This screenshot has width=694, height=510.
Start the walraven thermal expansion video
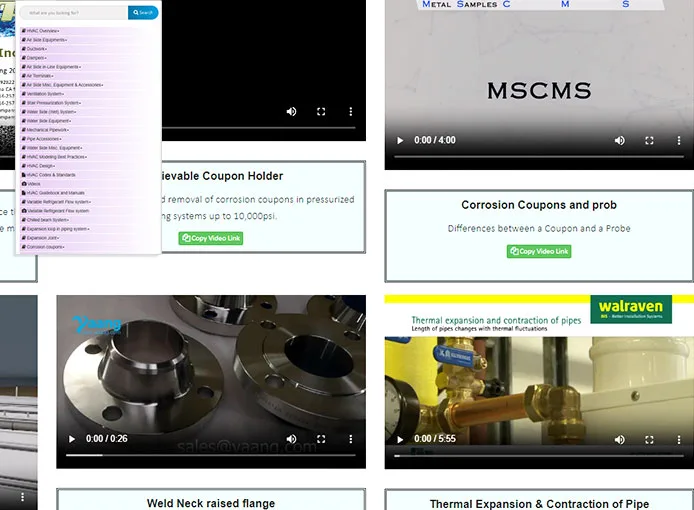point(401,439)
